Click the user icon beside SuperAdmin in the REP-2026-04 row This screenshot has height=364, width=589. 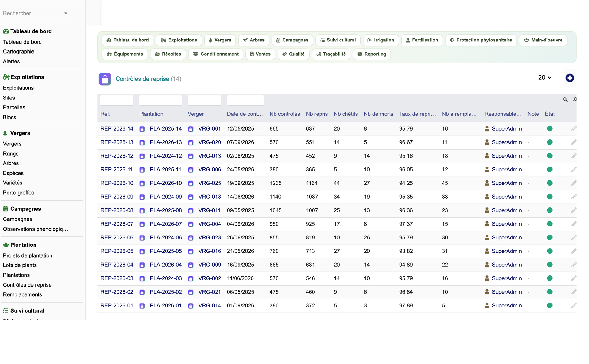click(487, 265)
